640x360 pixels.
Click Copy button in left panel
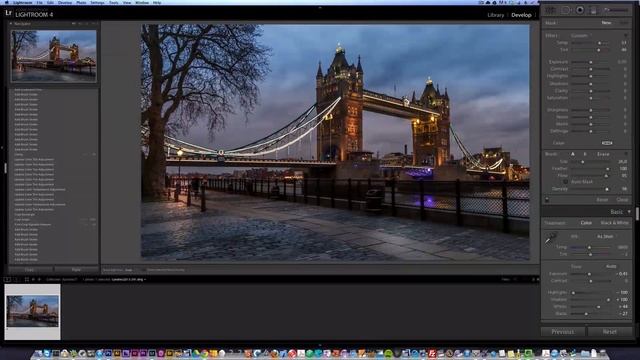[x=30, y=270]
